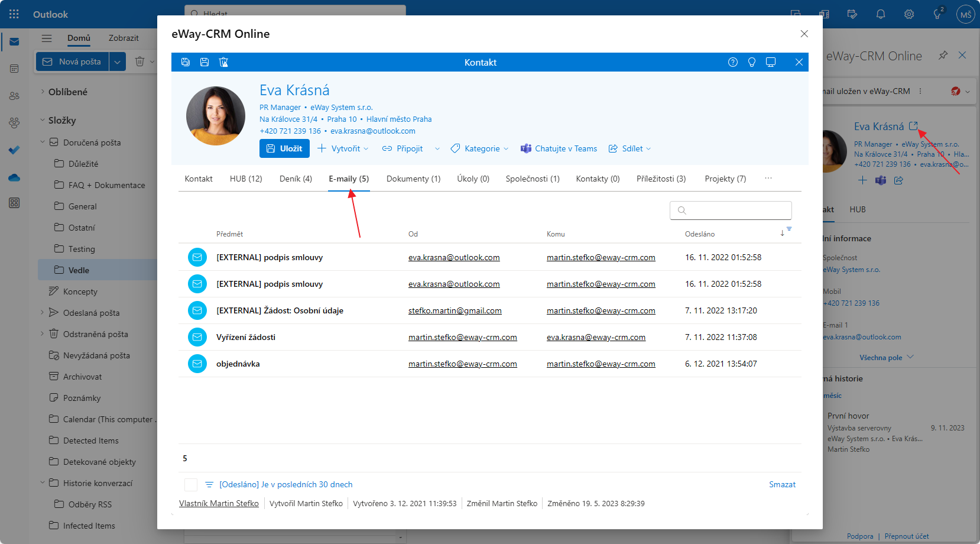Click the Podpora link in side pane
Viewport: 980px width, 544px height.
(x=860, y=536)
